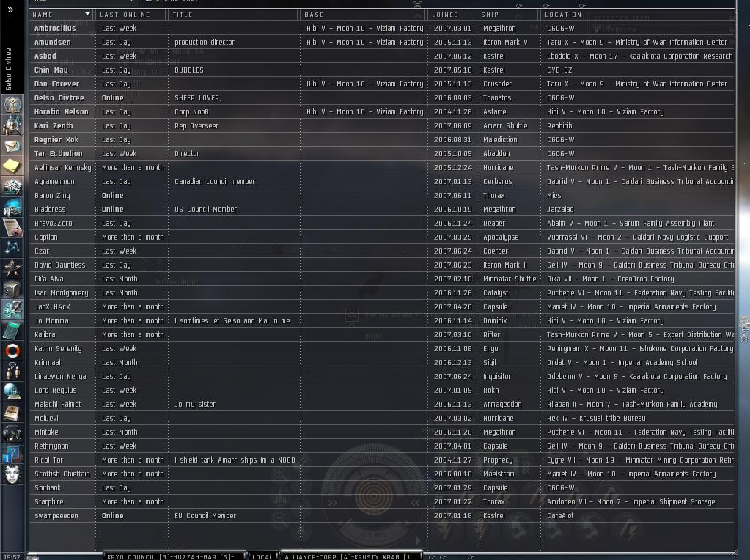Open the lifebuoy Help icon
The width and height of the screenshot is (750, 560).
pos(12,351)
